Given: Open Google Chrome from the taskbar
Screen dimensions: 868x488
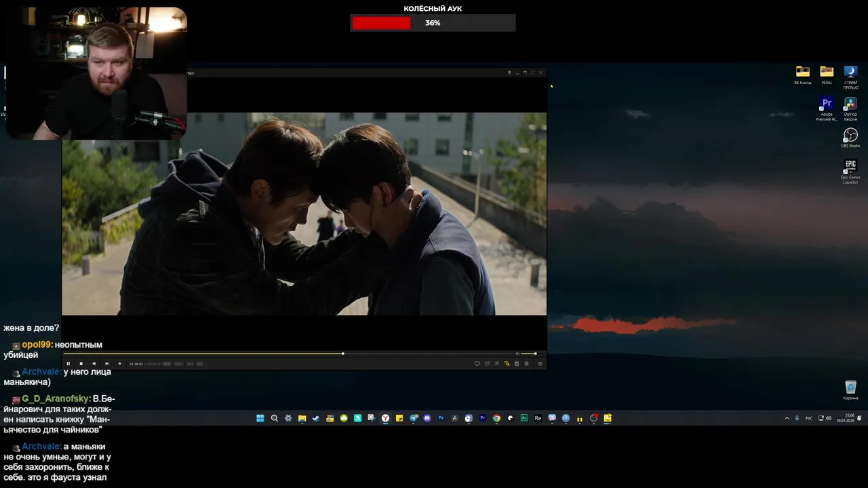Looking at the screenshot, I should [496, 418].
